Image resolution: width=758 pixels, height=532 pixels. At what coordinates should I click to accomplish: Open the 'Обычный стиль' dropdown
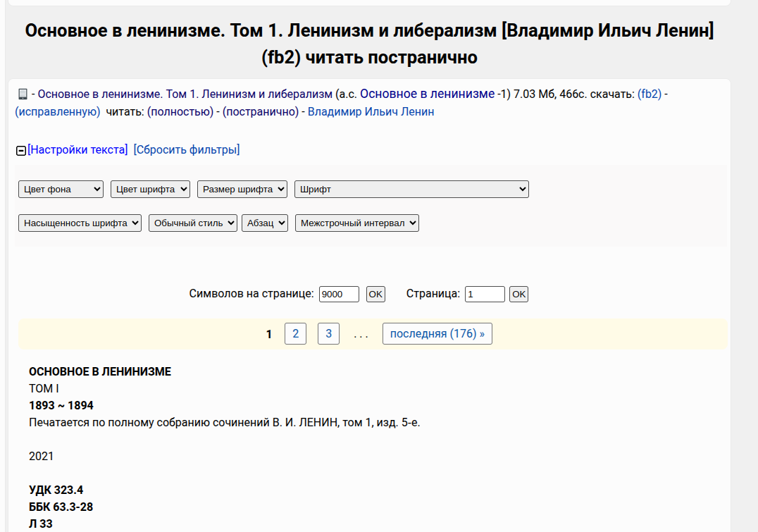pos(192,223)
